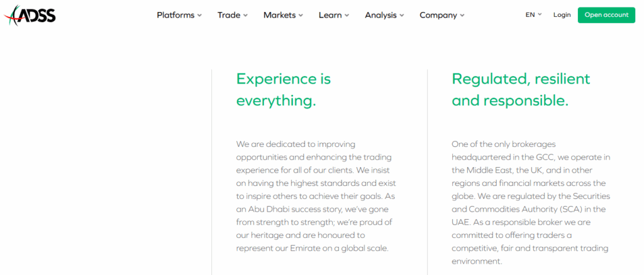644x275 pixels.
Task: Select the Markets menu item
Action: pos(279,15)
